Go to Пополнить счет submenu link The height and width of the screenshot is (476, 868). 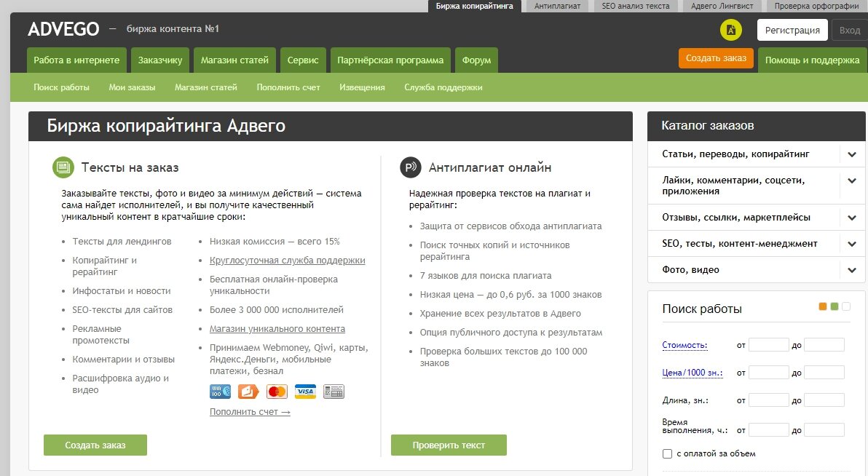pyautogui.click(x=288, y=87)
